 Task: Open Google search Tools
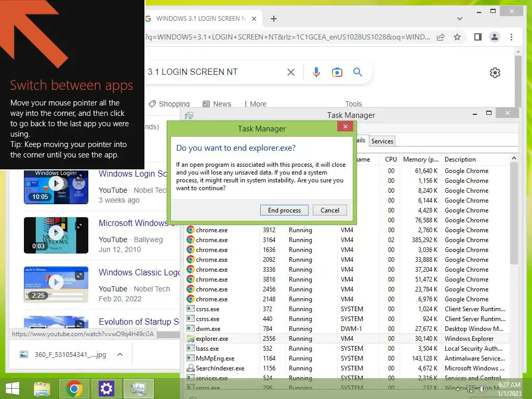(x=353, y=104)
